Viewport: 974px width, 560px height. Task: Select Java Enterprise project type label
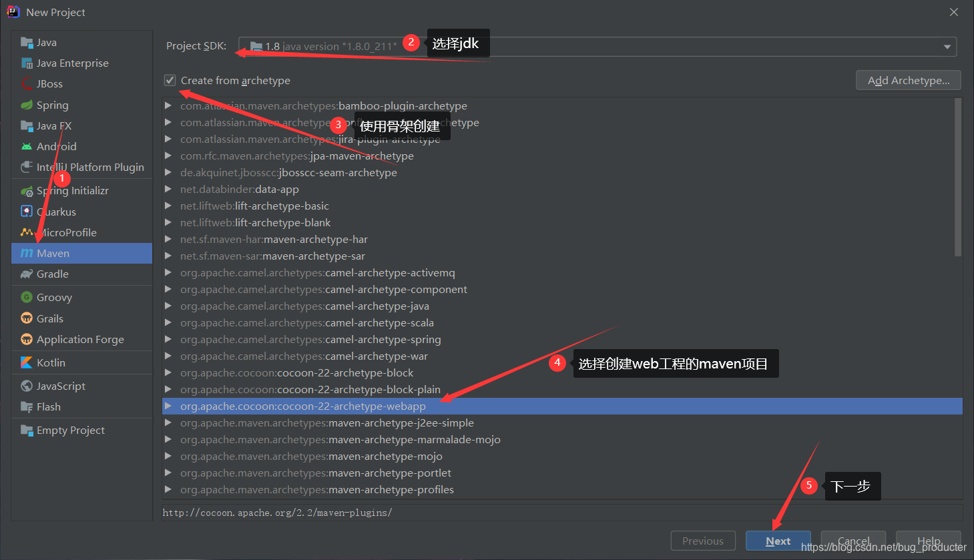pyautogui.click(x=73, y=63)
